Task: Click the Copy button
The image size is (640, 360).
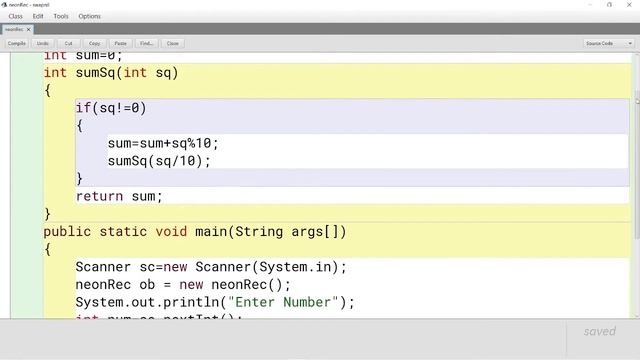Action: coord(94,43)
